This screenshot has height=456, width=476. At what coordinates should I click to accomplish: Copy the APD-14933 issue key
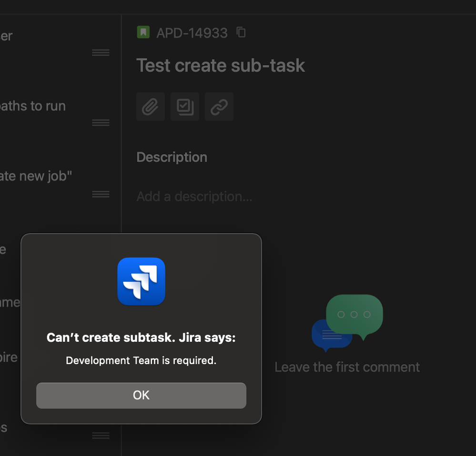241,32
